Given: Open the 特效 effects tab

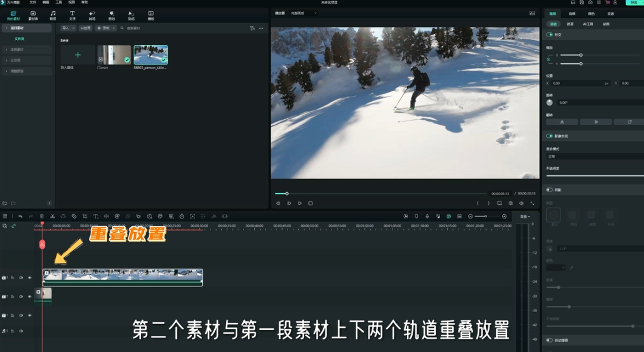Looking at the screenshot, I should coord(112,16).
